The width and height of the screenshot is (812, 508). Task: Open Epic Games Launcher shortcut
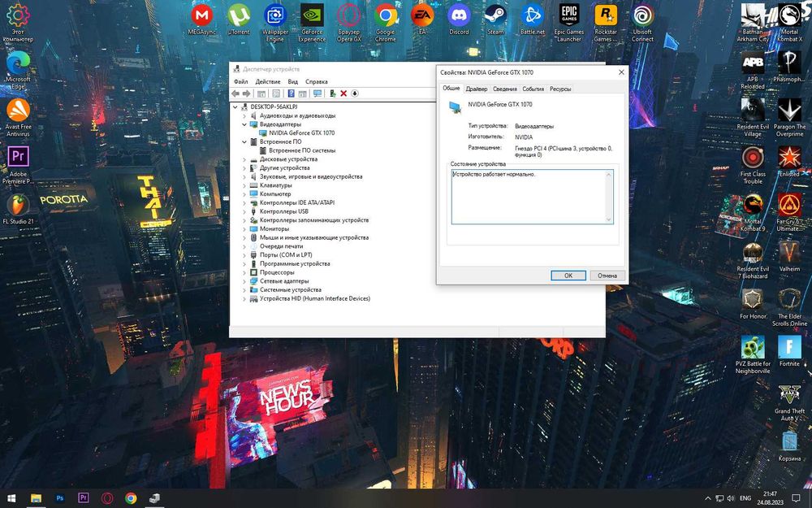coord(568,15)
